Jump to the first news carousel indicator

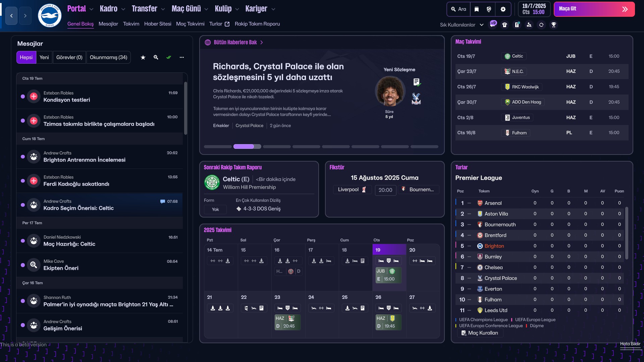(218, 146)
